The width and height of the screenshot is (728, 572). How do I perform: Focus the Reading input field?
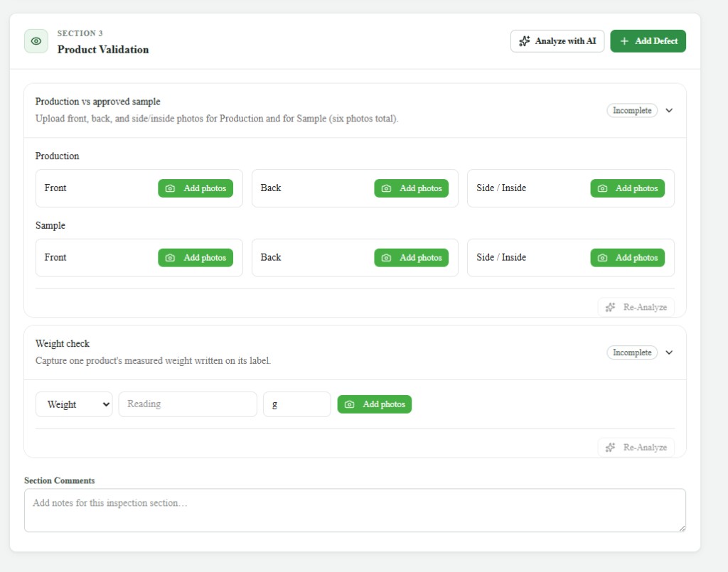(x=188, y=404)
